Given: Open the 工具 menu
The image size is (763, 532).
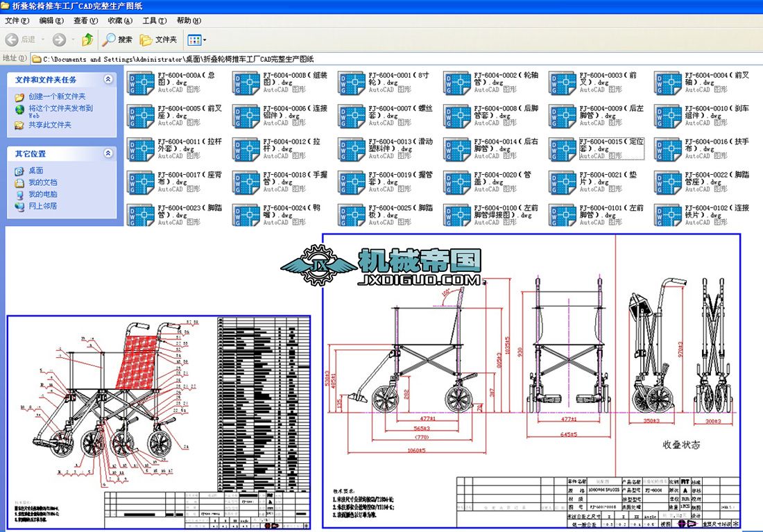Looking at the screenshot, I should pyautogui.click(x=153, y=20).
